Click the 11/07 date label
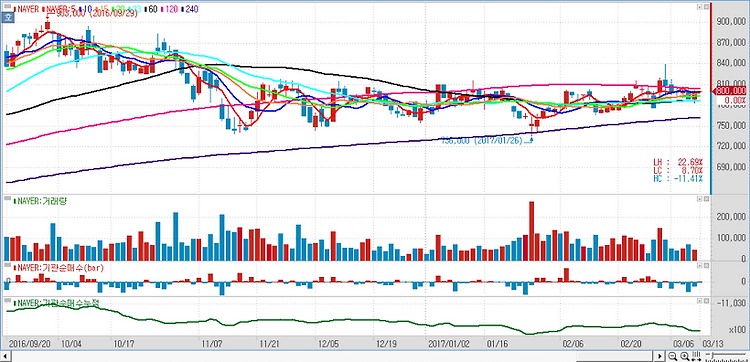Viewport: 750px width, 362px height. pos(212,343)
